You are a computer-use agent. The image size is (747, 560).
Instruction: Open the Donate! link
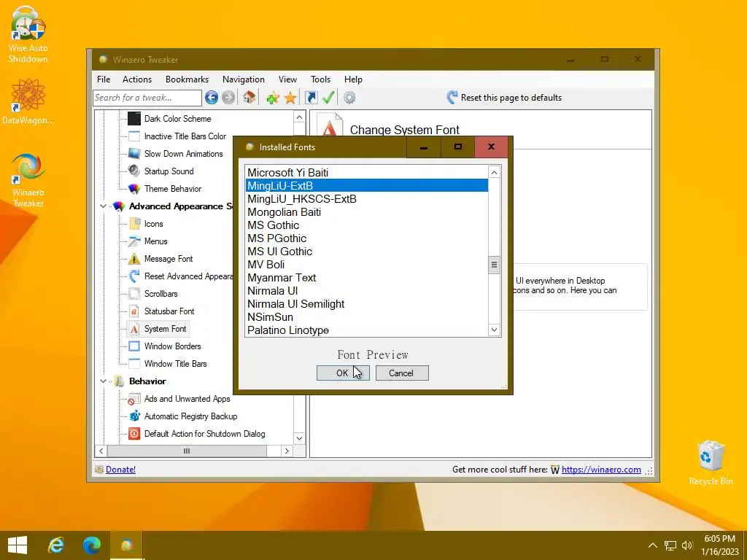120,470
